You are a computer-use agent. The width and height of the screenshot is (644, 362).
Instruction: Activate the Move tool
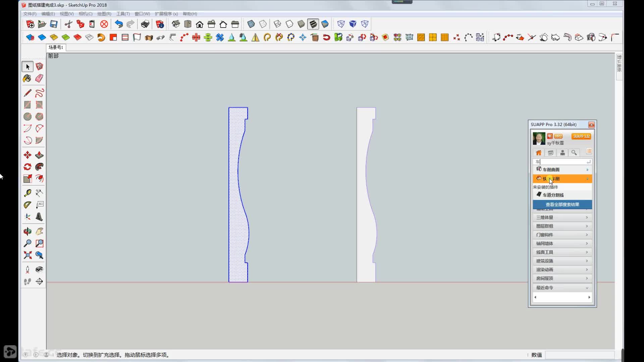click(x=28, y=155)
